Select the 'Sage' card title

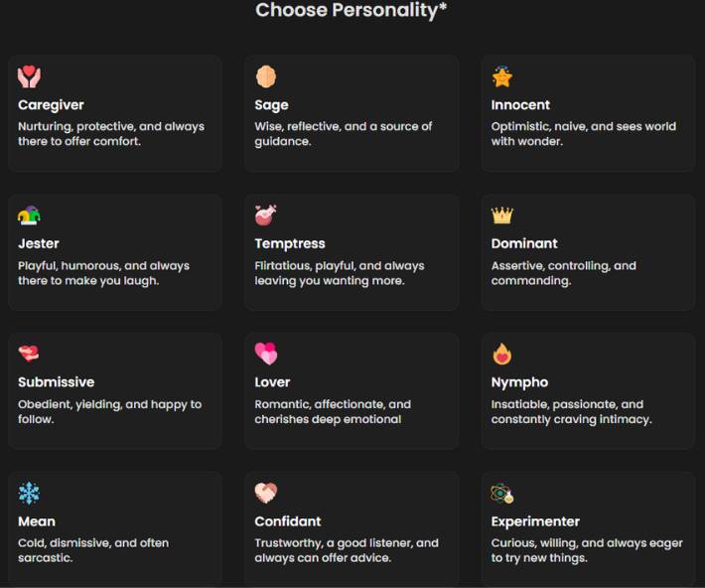[271, 105]
